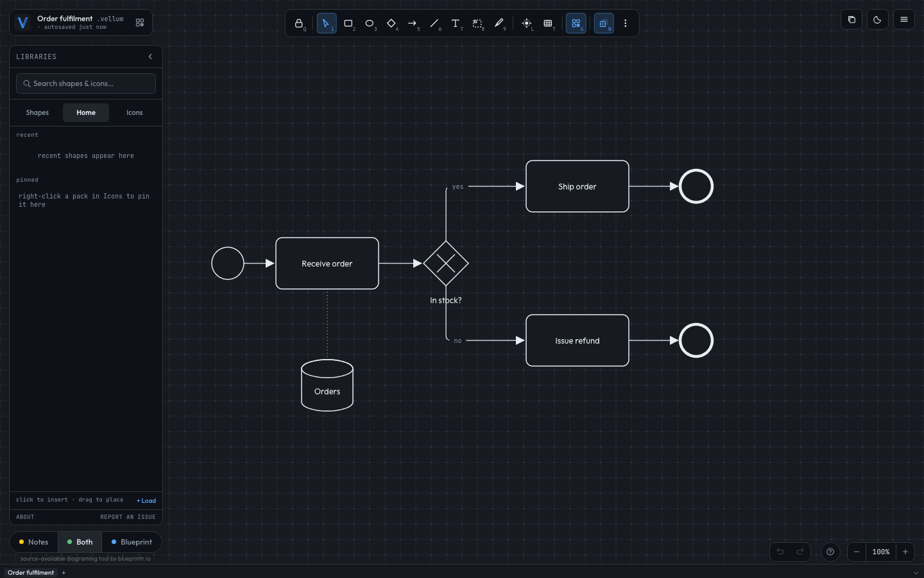Select the Rectangle shape tool

point(348,24)
